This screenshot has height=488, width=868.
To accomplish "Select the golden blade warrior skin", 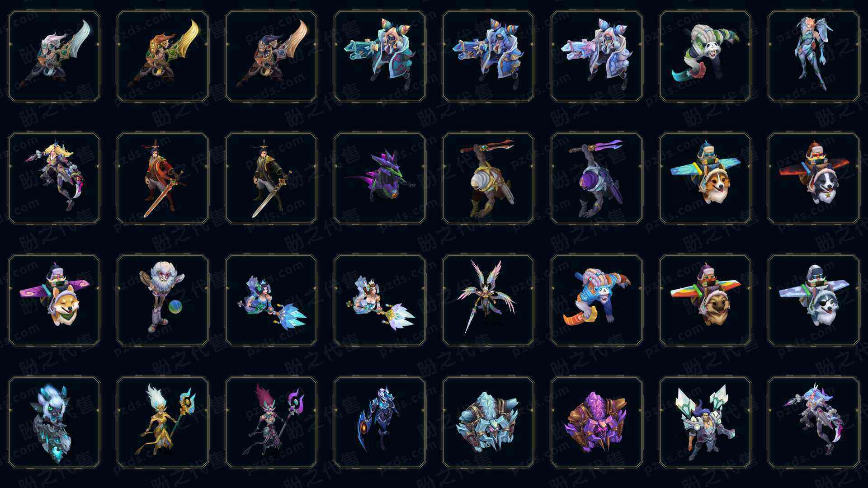I will click(x=163, y=56).
